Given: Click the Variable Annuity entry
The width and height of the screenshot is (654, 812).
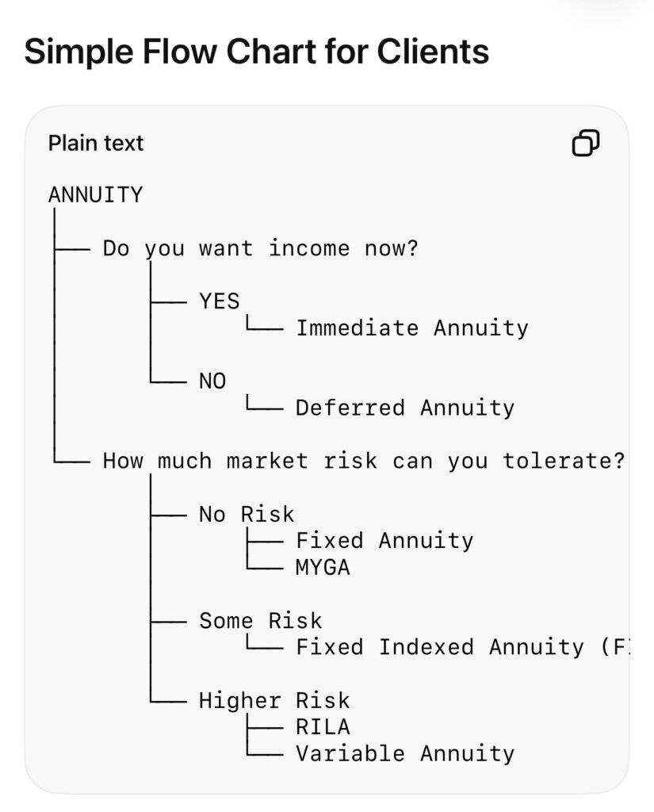Looking at the screenshot, I should click(x=405, y=754).
